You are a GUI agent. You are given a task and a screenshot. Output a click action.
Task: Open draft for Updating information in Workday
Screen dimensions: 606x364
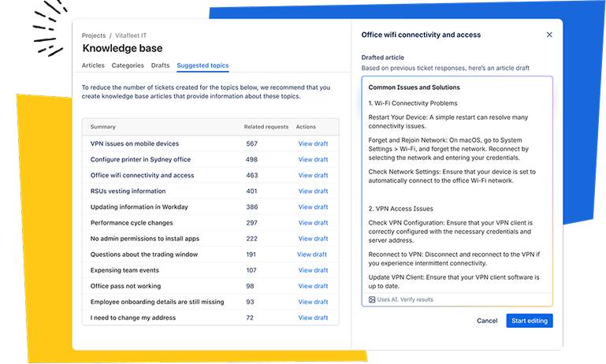tap(313, 207)
